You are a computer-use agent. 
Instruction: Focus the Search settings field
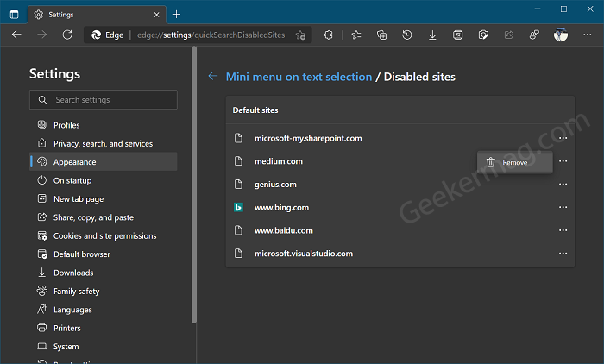pyautogui.click(x=104, y=100)
